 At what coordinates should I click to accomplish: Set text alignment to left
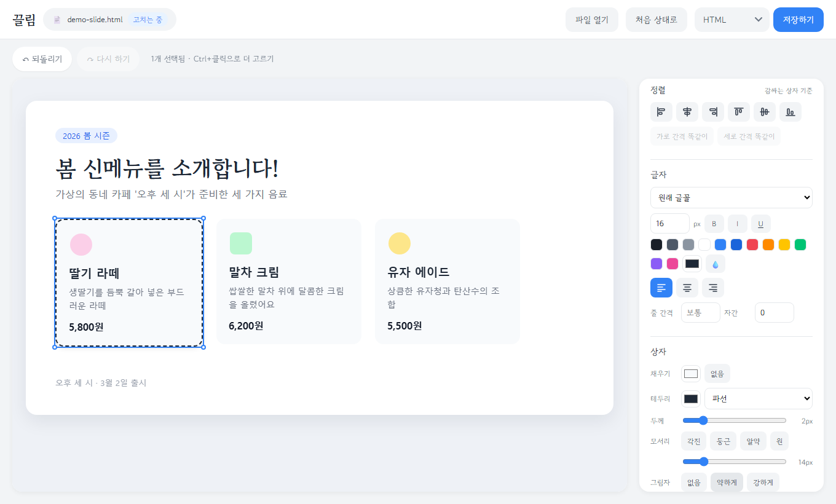click(661, 288)
